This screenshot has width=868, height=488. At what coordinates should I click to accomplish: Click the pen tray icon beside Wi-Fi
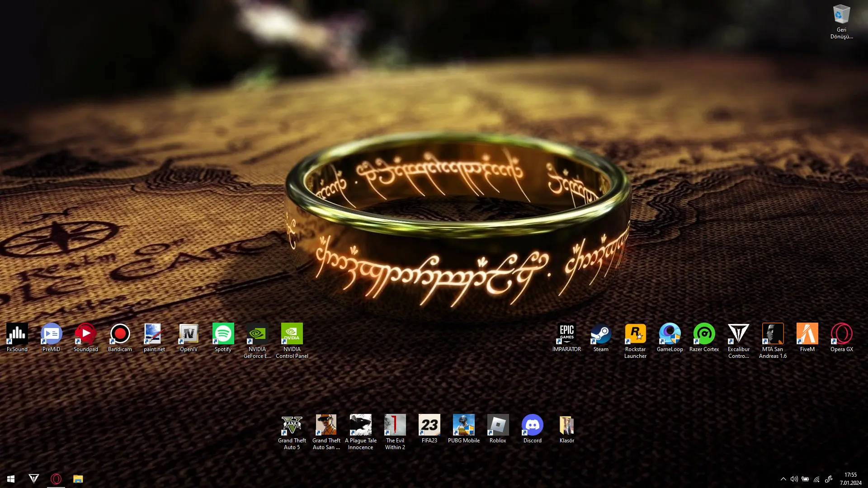(x=828, y=479)
